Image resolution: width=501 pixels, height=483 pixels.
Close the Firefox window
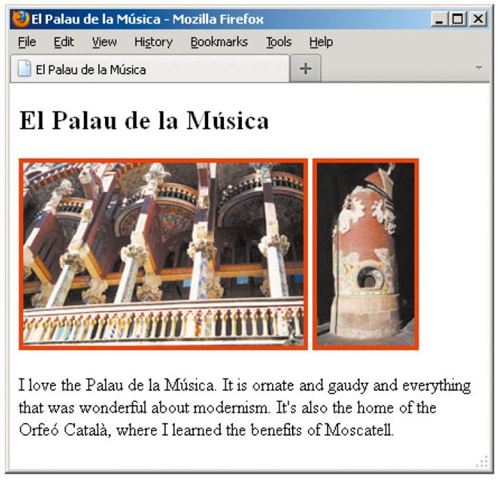[478, 19]
